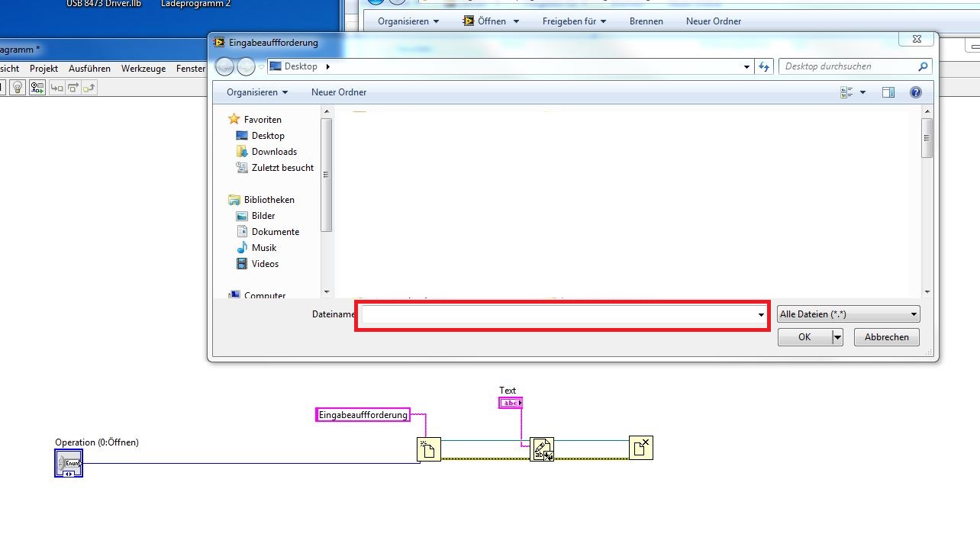Expand the view options dropdown arrow
The width and height of the screenshot is (980, 534).
[x=863, y=92]
